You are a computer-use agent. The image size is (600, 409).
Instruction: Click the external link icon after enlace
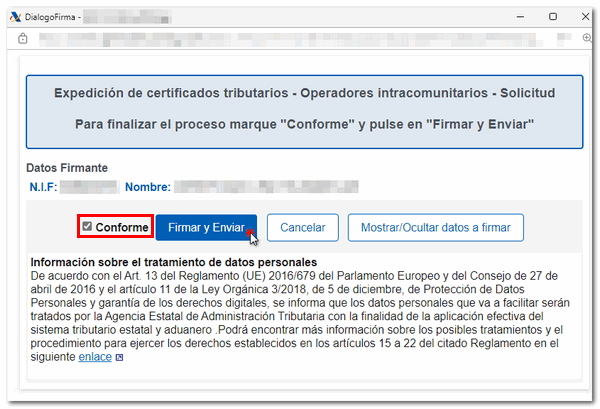point(120,357)
